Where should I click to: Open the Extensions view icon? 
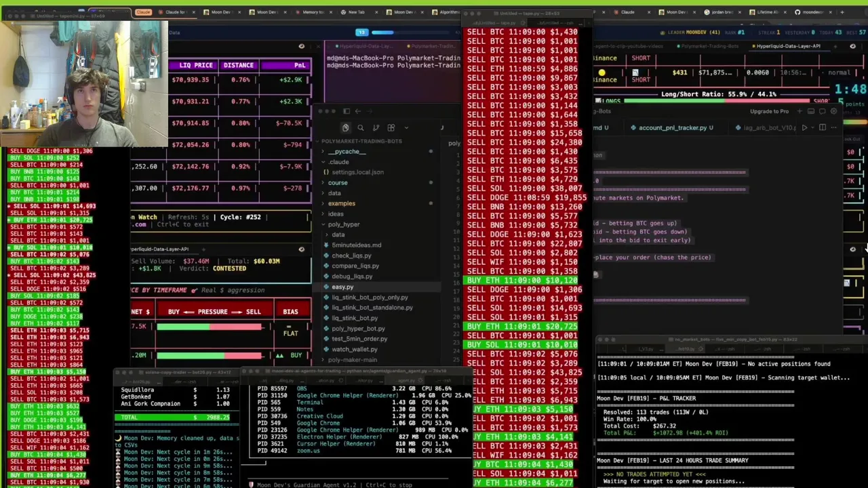pyautogui.click(x=391, y=127)
